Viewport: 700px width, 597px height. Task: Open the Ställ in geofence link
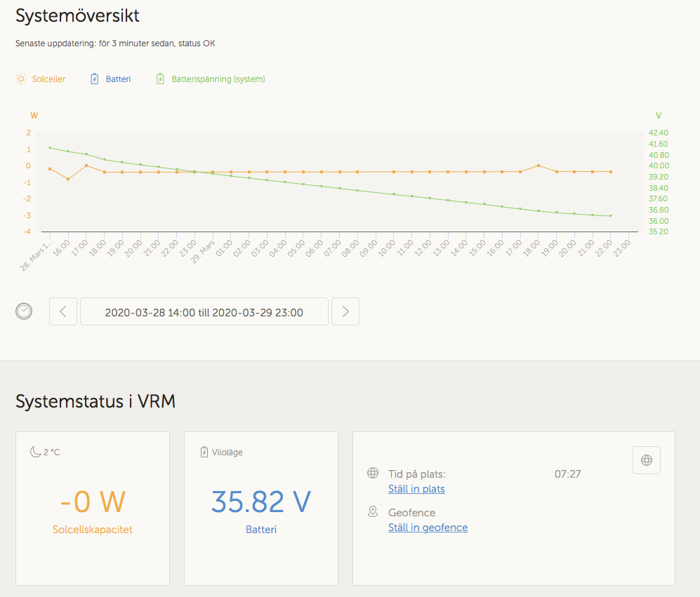(428, 528)
